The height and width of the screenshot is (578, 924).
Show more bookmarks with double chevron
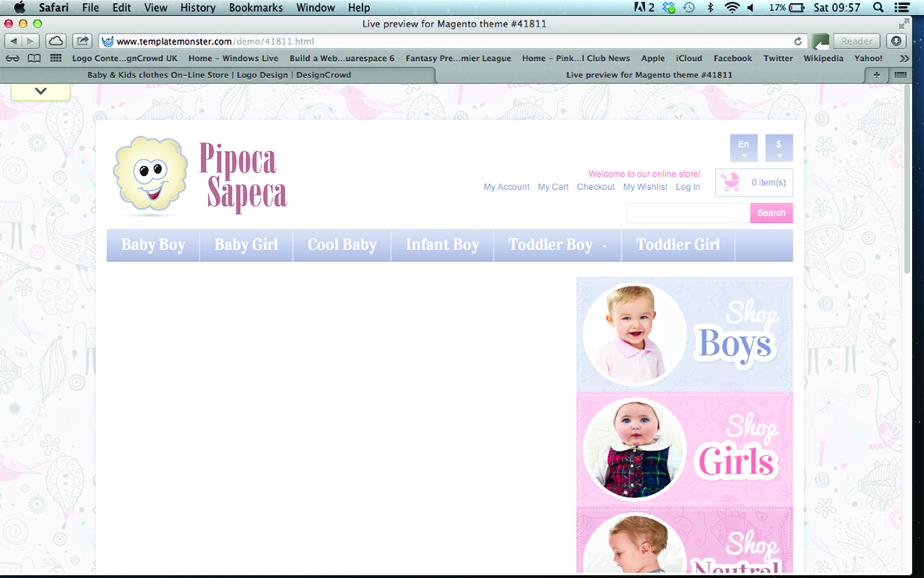tap(904, 59)
